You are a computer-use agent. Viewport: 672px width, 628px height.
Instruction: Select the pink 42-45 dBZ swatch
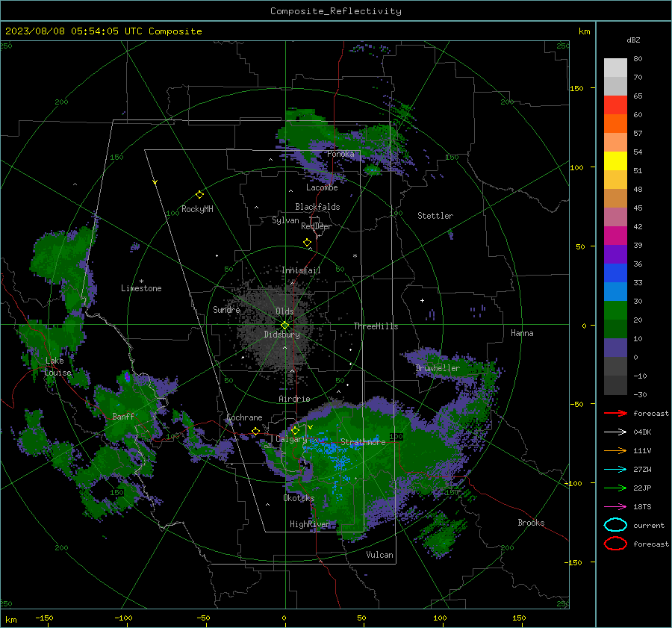(x=615, y=217)
